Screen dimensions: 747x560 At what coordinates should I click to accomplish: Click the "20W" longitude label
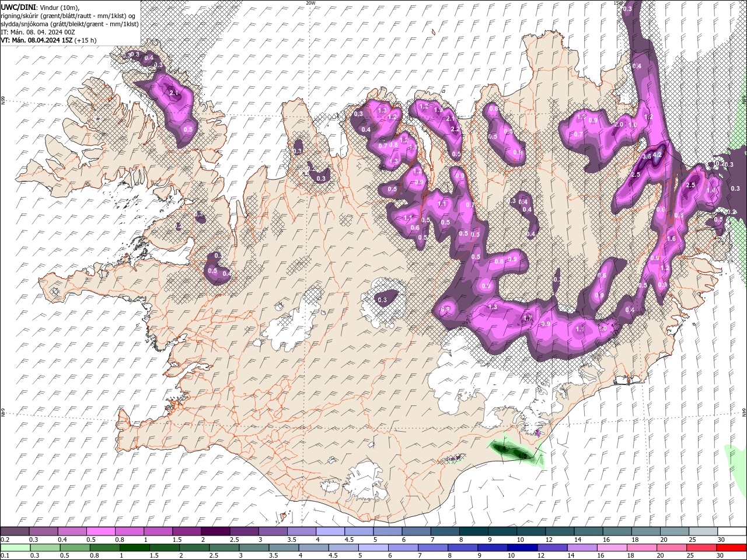310,3
